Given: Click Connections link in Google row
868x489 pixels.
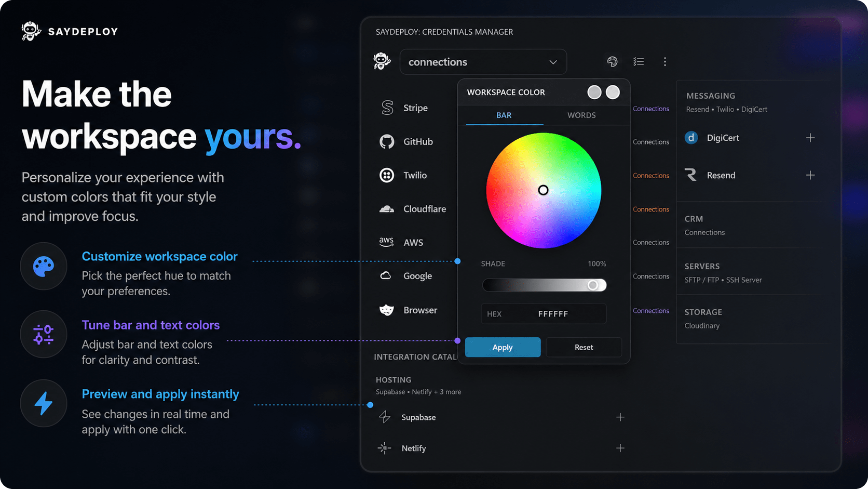Looking at the screenshot, I should (651, 276).
